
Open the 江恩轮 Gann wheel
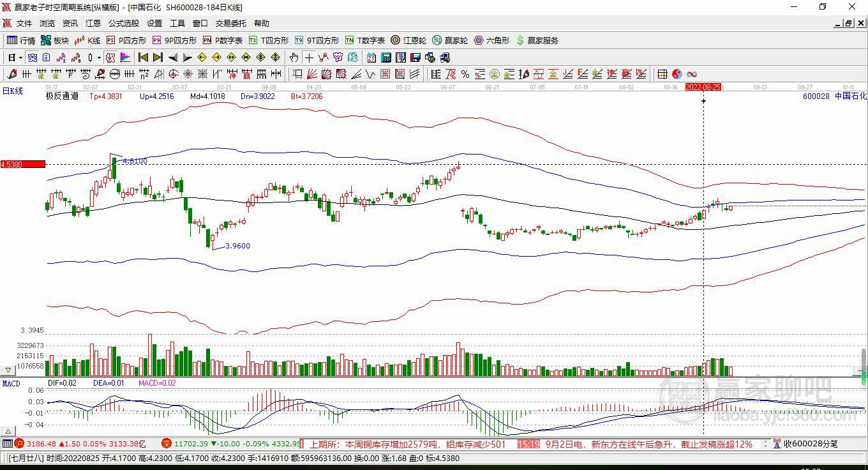click(x=408, y=40)
